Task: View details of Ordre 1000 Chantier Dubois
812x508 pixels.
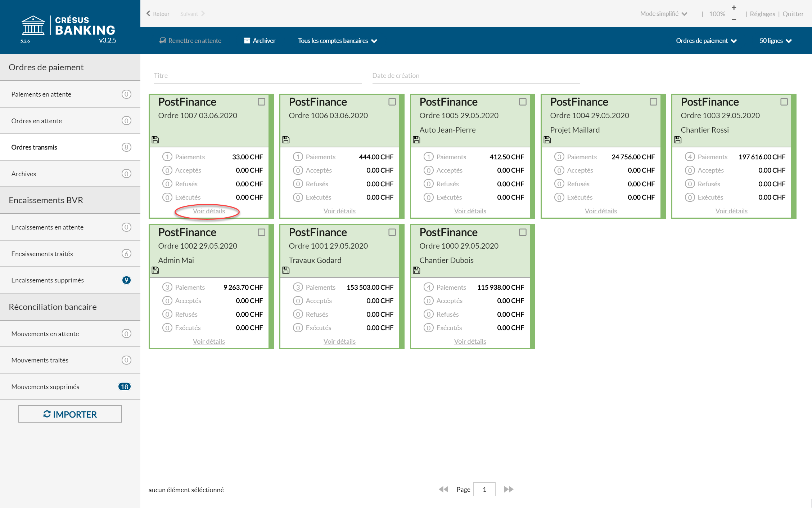Action: 470,341
